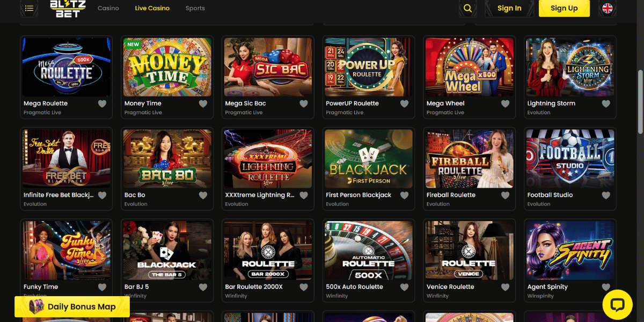Switch to the Casino tab
Image resolution: width=644 pixels, height=322 pixels.
108,8
